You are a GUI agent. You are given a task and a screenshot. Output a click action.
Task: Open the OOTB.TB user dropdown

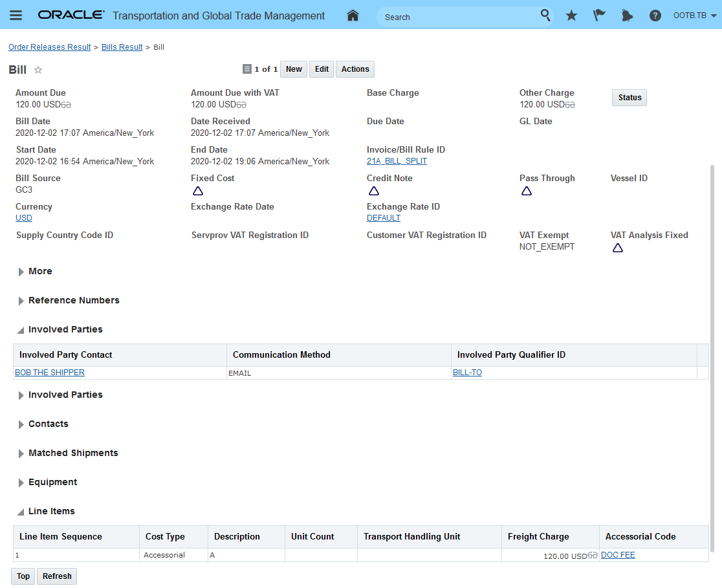[695, 16]
